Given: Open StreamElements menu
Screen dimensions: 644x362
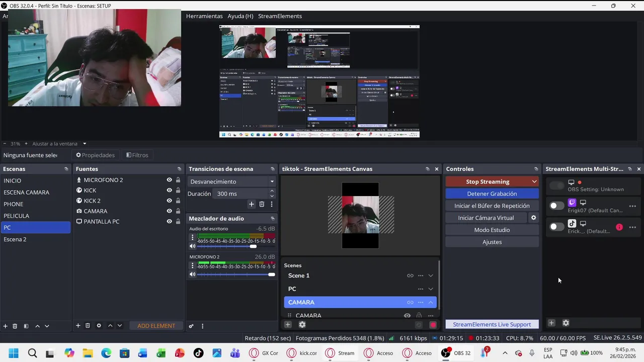Looking at the screenshot, I should (280, 16).
